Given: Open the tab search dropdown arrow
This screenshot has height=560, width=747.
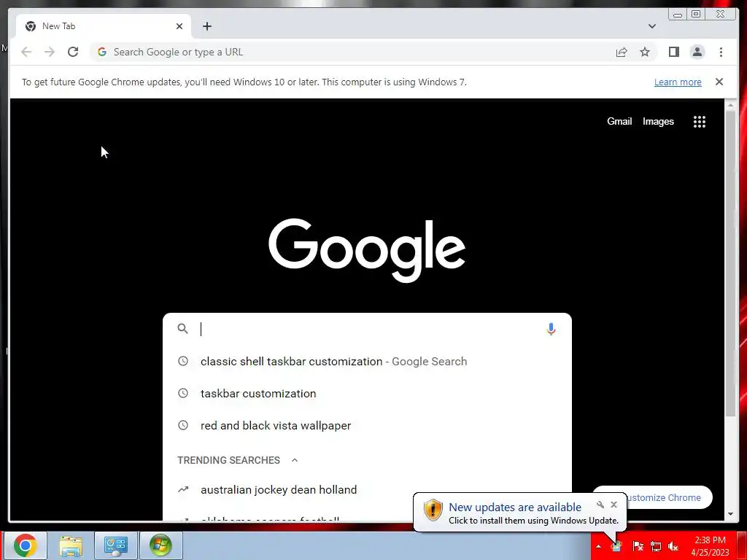Looking at the screenshot, I should [x=651, y=26].
